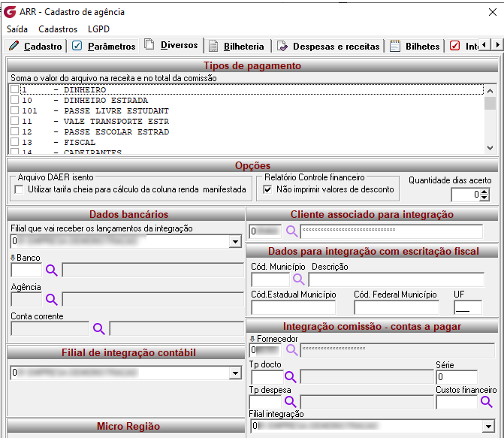Click payment list scrollbar thumb
The image size is (504, 438).
[490, 104]
